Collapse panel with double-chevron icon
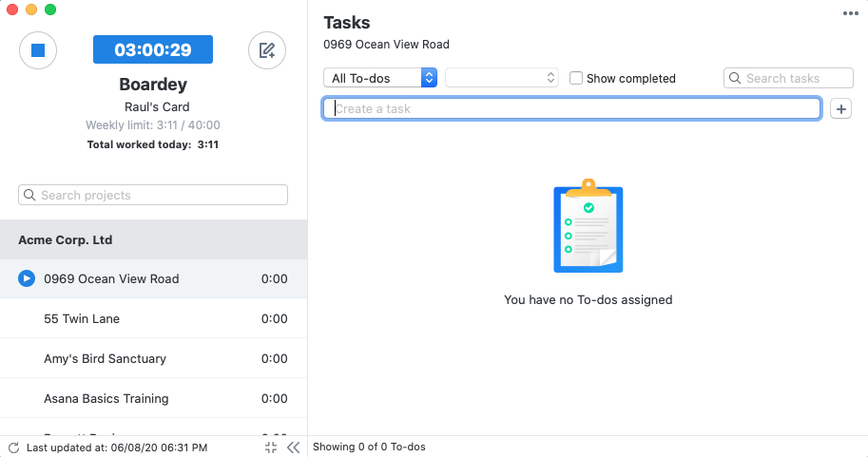The image size is (868, 457). (294, 447)
